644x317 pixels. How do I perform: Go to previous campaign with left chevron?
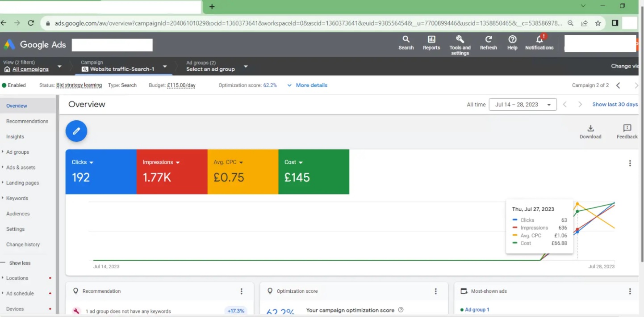point(618,85)
